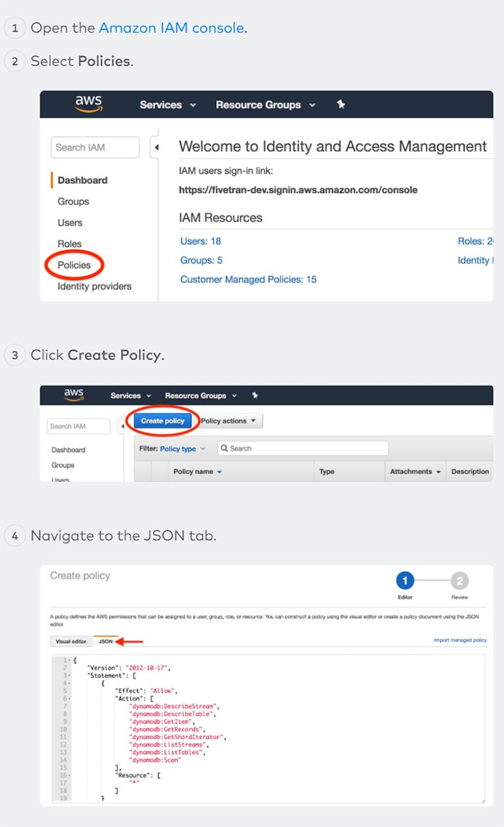Select Policies in the IAM sidebar

[74, 265]
